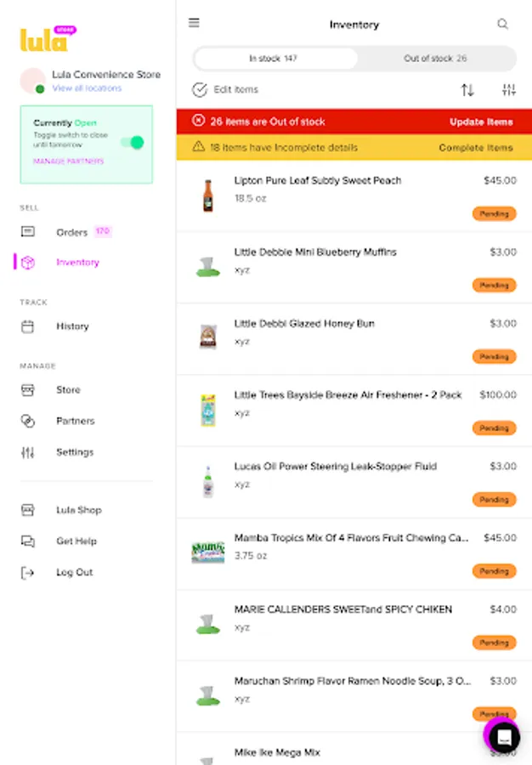
Task: Click the Update Items button
Action: 481,122
